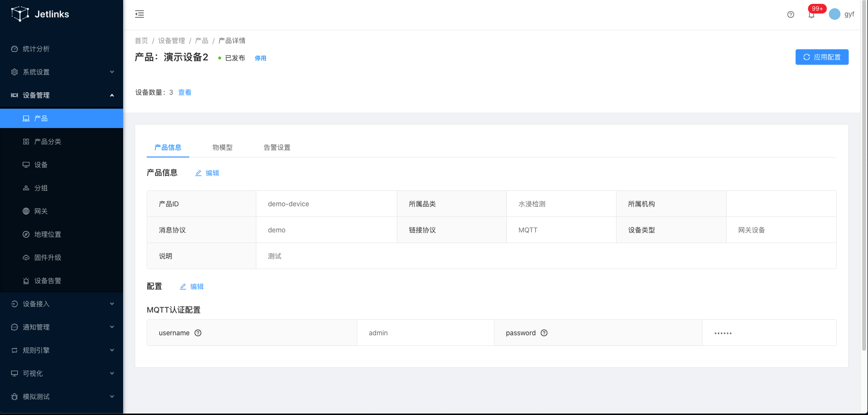Image resolution: width=868 pixels, height=415 pixels.
Task: Show the username field help tooltip icon
Action: [198, 333]
